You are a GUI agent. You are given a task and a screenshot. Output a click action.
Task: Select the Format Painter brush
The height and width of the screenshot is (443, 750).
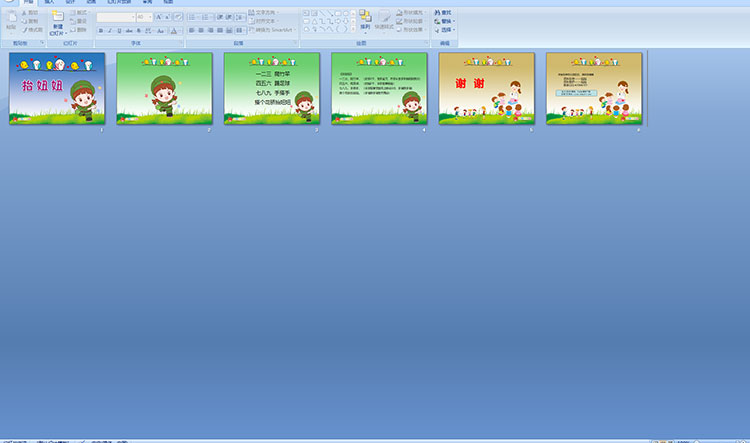click(x=32, y=30)
